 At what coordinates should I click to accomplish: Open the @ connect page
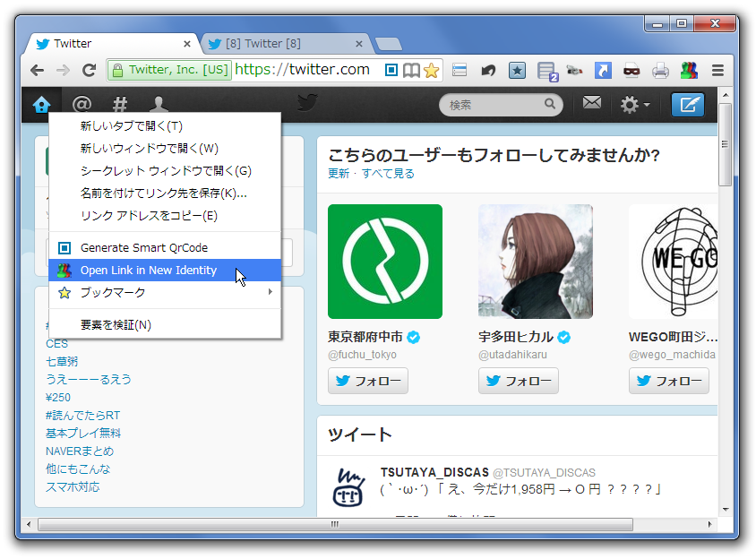[82, 104]
